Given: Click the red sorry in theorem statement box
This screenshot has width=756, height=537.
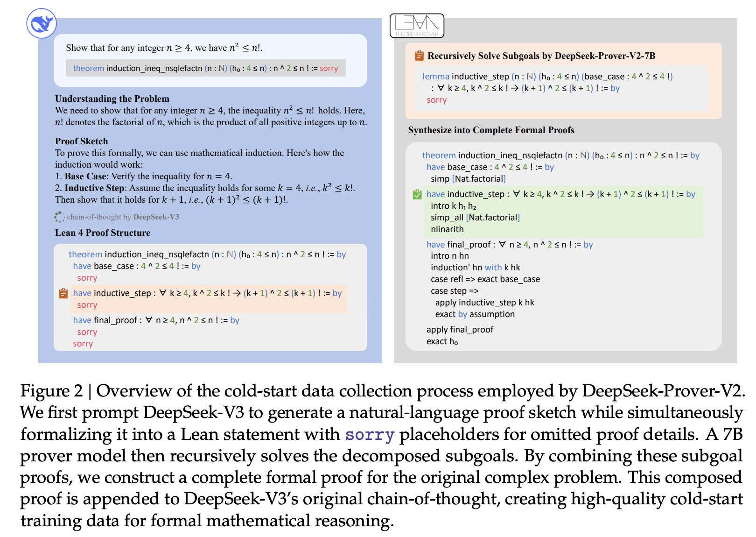Looking at the screenshot, I should 329,68.
